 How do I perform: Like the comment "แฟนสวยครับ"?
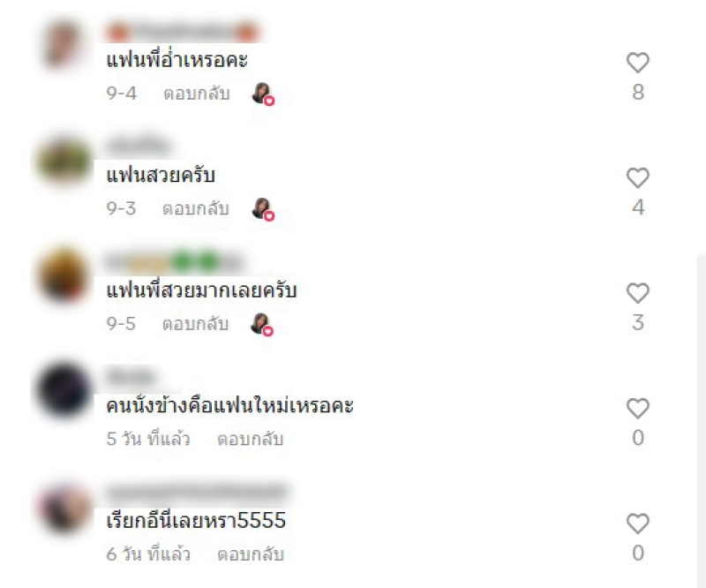point(637,178)
